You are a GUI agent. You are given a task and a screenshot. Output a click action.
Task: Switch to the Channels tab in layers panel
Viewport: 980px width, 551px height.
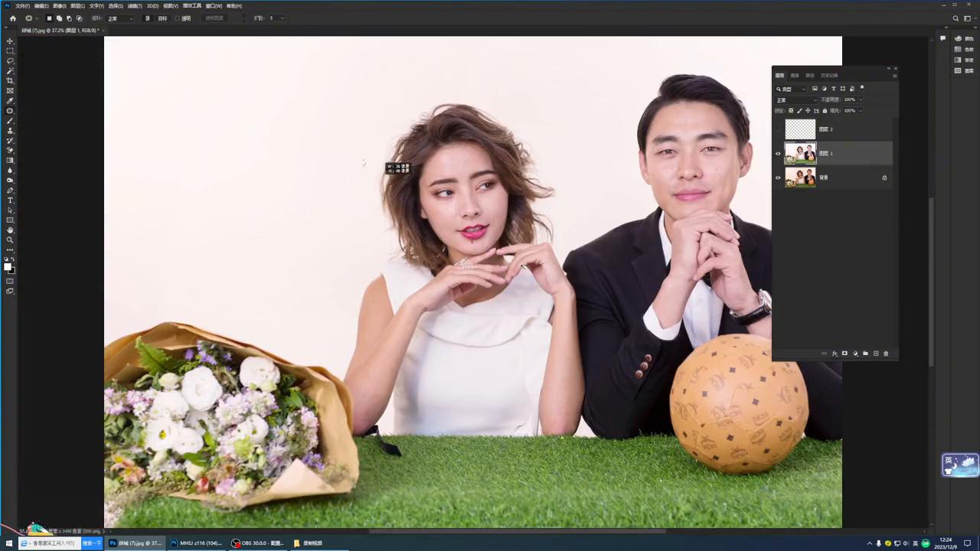click(795, 76)
